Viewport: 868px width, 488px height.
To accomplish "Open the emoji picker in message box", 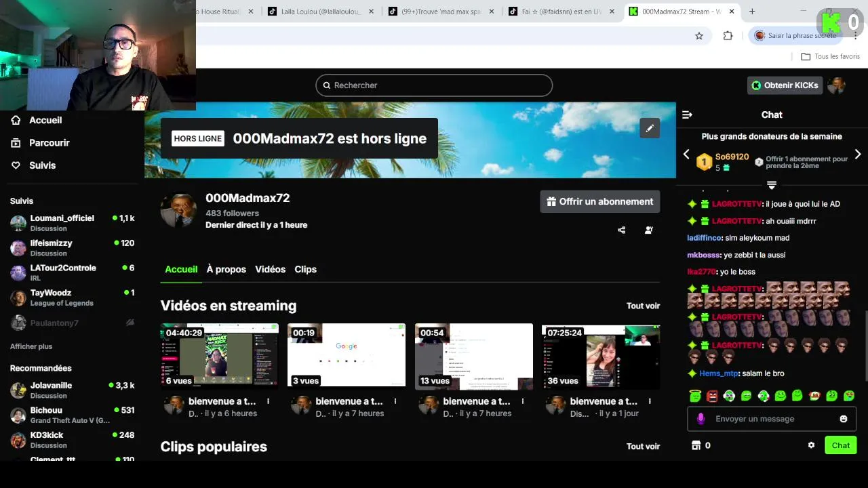I will point(844,419).
